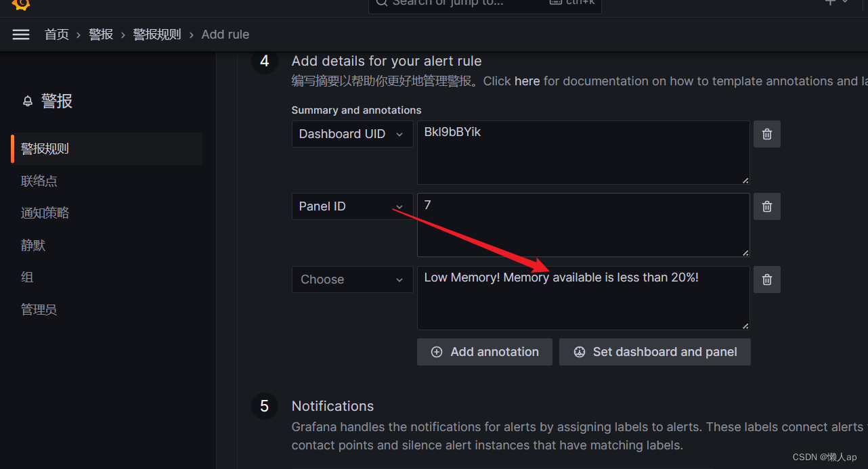868x469 pixels.
Task: Open the Grafana logo home icon
Action: tap(21, 4)
